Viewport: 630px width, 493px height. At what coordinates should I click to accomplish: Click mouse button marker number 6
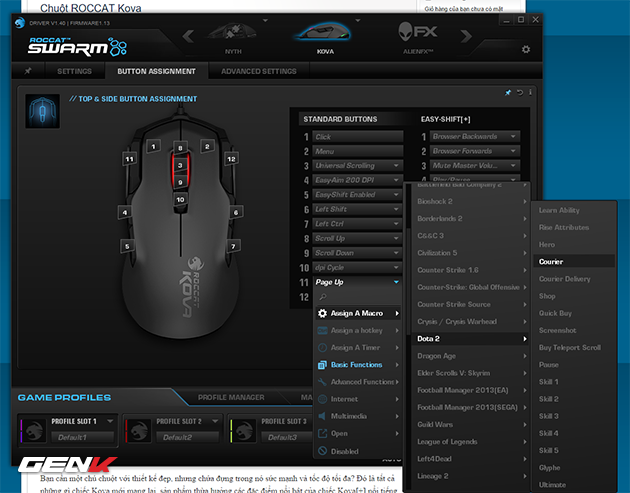click(x=236, y=212)
